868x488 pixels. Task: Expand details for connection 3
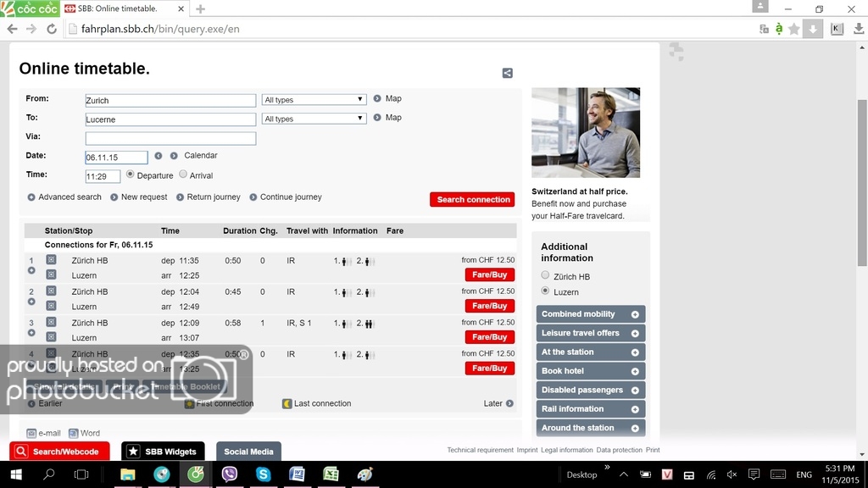[31, 332]
